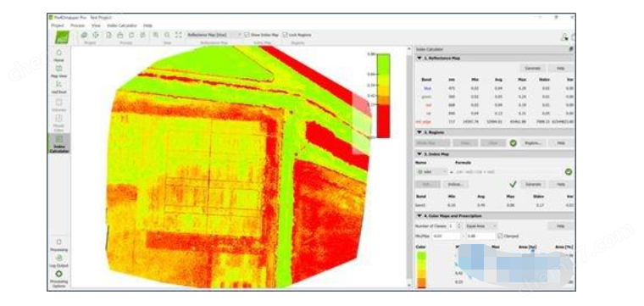The height and width of the screenshot is (306, 644).
Task: Click the zoom magnifier in toolbar
Action: point(167,36)
